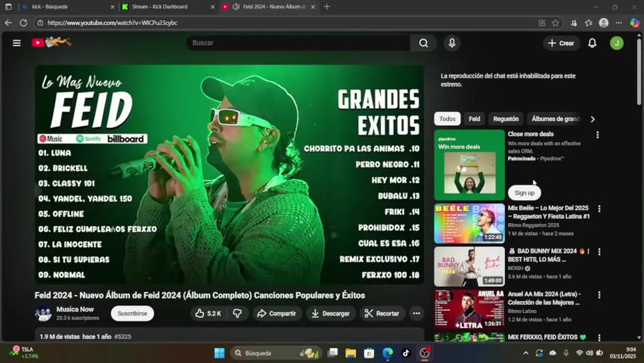The width and height of the screenshot is (644, 363).
Task: Dislike the video with thumbs down
Action: pyautogui.click(x=237, y=313)
